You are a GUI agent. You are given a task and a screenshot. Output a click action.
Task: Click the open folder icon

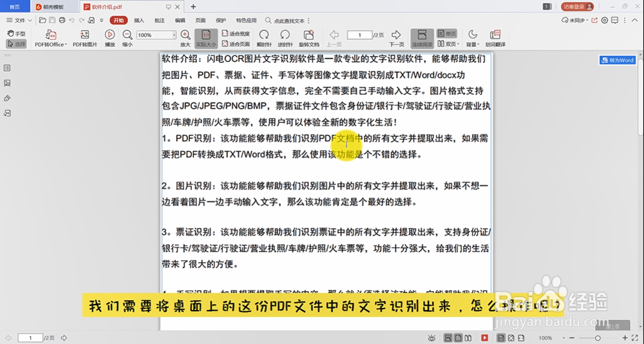[x=43, y=20]
